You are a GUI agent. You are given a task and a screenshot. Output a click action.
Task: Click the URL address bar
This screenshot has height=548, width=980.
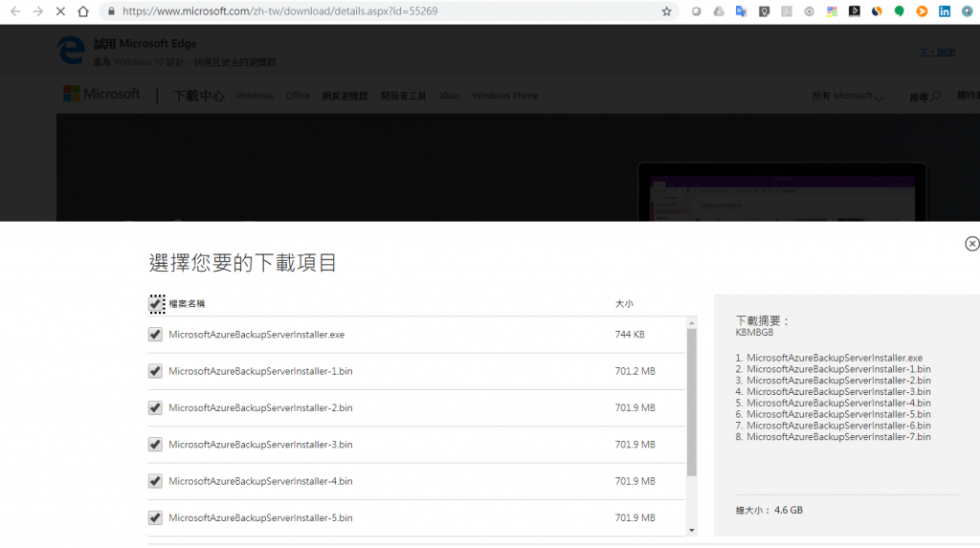388,11
